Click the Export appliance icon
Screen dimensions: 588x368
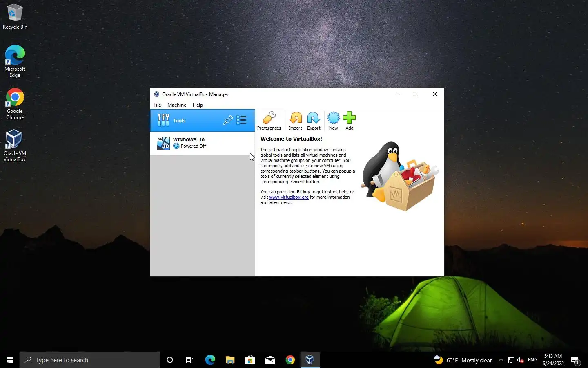click(x=314, y=121)
